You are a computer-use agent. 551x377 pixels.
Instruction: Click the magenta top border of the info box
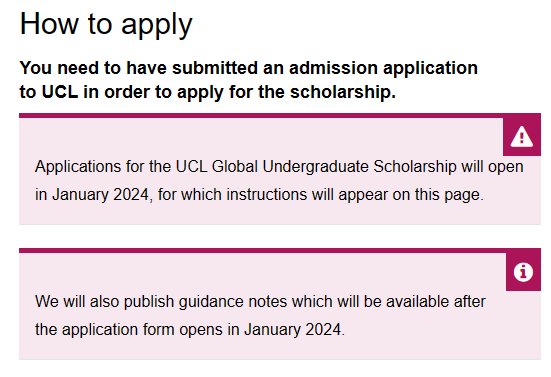[280, 251]
